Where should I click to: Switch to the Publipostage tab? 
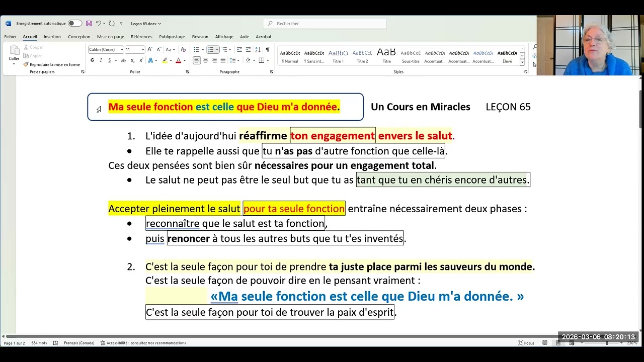coord(172,37)
